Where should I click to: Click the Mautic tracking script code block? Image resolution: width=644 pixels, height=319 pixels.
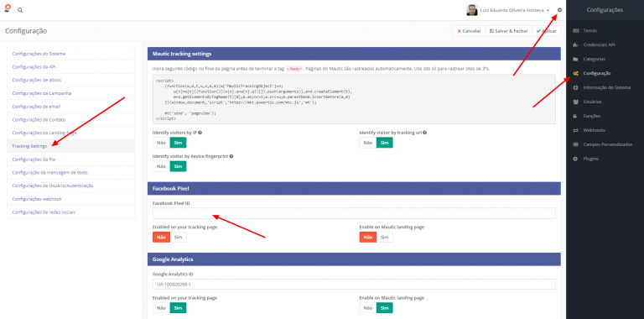click(x=354, y=99)
